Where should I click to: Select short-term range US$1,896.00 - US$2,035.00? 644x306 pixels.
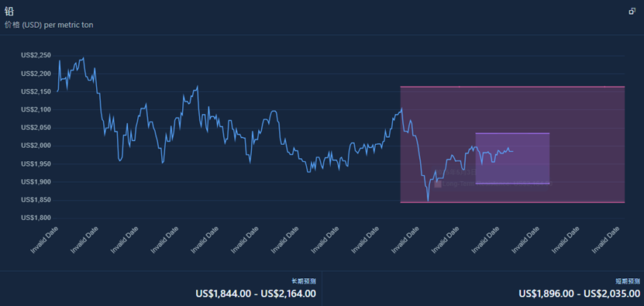pyautogui.click(x=580, y=294)
